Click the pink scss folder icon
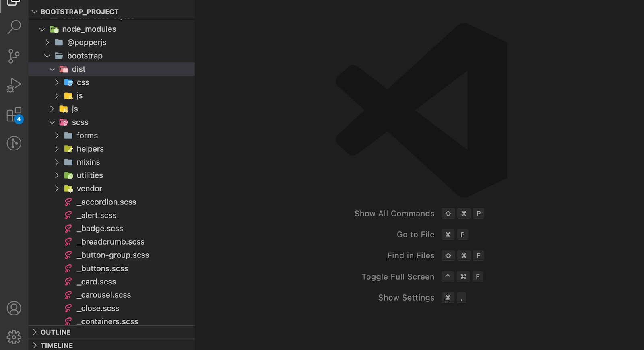Image resolution: width=644 pixels, height=350 pixels. [x=64, y=122]
